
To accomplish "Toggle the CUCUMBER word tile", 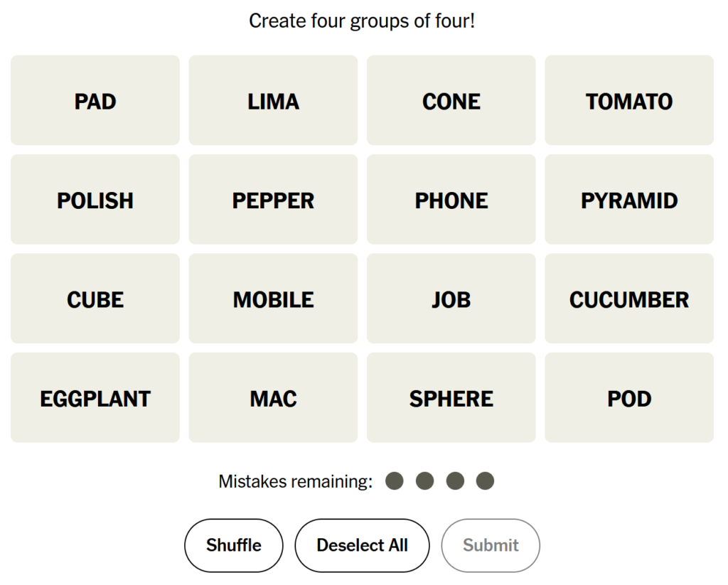I will (629, 299).
